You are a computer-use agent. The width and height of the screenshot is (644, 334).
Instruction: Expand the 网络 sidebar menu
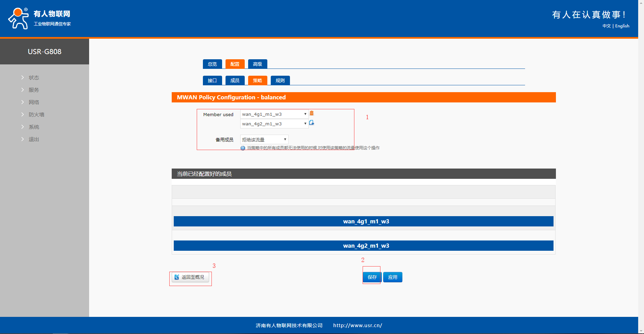(x=34, y=102)
